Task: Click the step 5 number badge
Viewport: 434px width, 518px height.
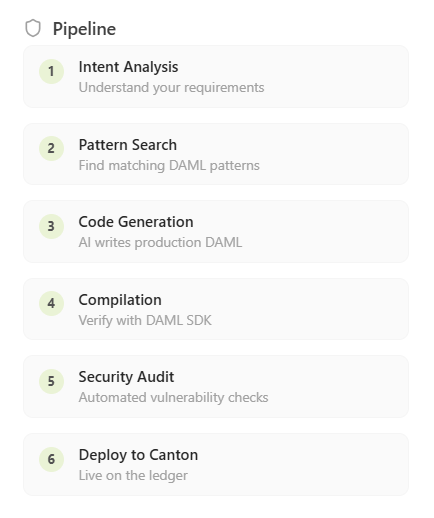Action: [x=51, y=381]
